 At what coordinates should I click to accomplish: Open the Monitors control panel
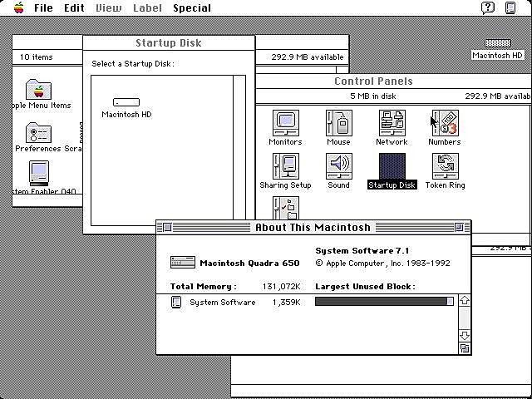[286, 123]
